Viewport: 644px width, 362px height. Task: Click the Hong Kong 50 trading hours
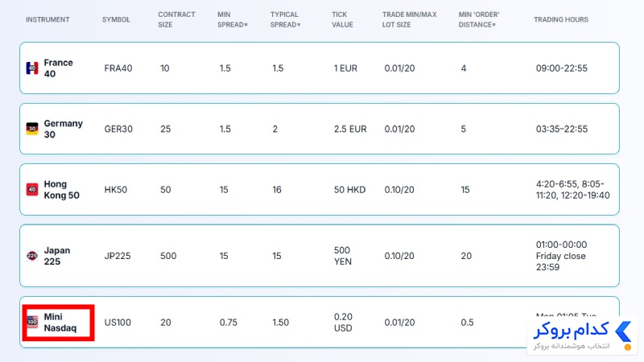572,190
